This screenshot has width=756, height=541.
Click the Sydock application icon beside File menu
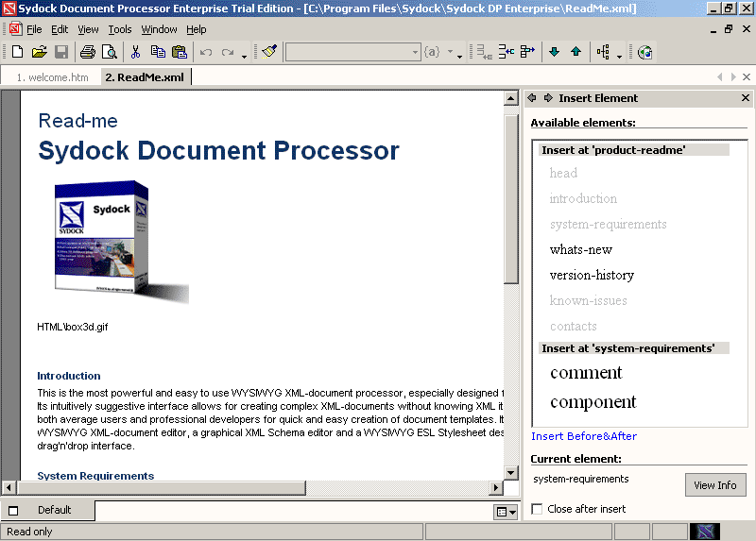coord(15,29)
